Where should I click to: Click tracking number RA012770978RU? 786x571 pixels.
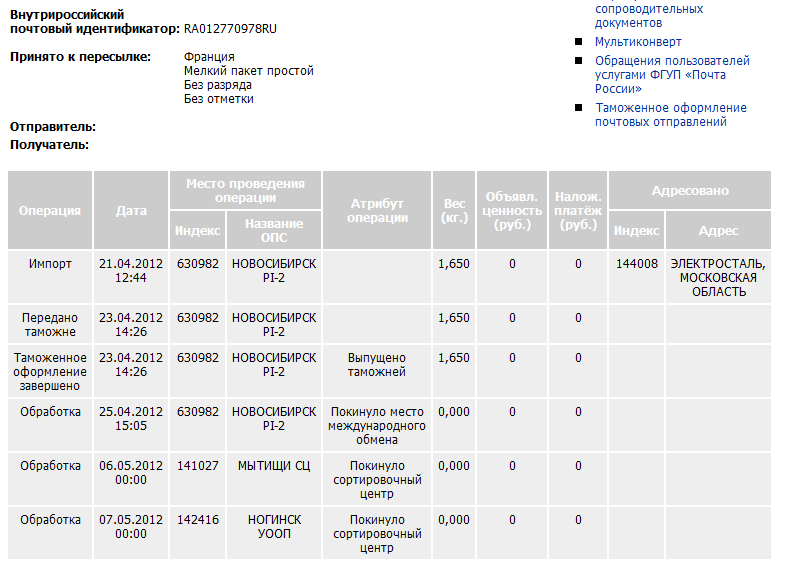tap(230, 28)
